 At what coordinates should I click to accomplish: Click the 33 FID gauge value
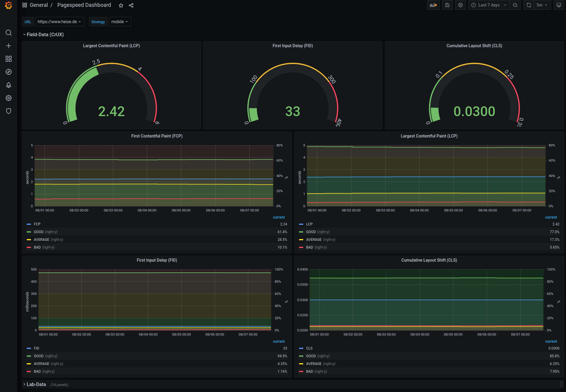pos(293,111)
